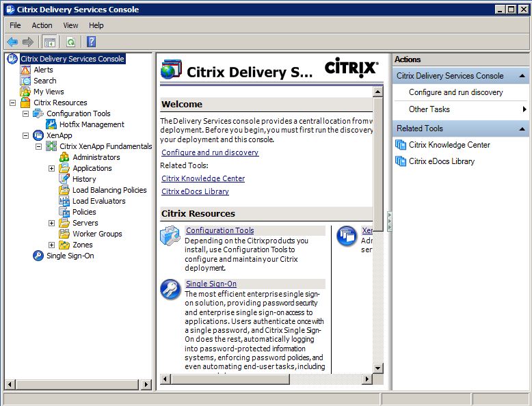Toggle the show/hide console tree toolbar icon
Viewport: 532px width, 406px height.
tap(49, 42)
